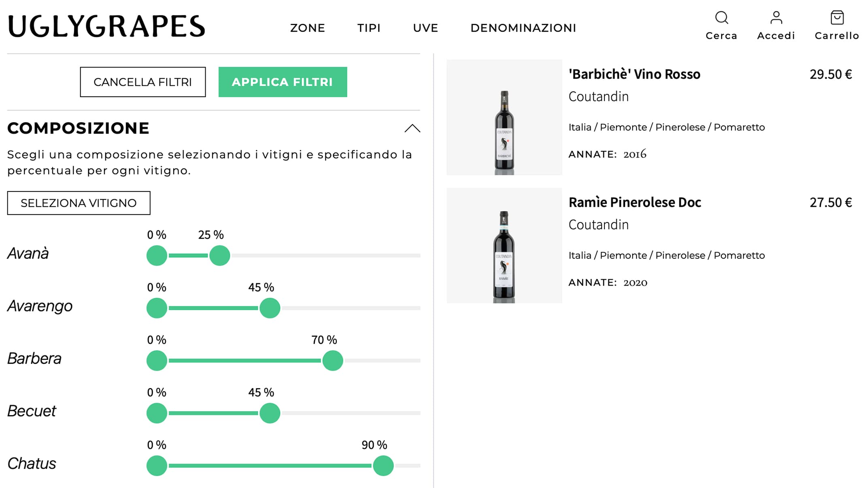Collapse the Composizione section chevron
The image size is (868, 488).
pyautogui.click(x=412, y=128)
